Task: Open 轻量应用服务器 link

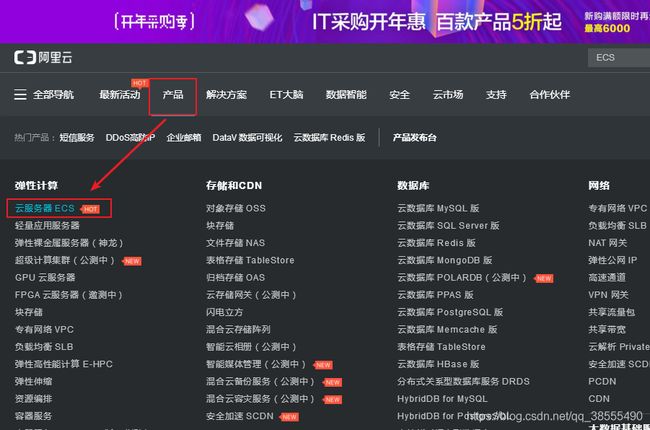Action: pyautogui.click(x=47, y=226)
